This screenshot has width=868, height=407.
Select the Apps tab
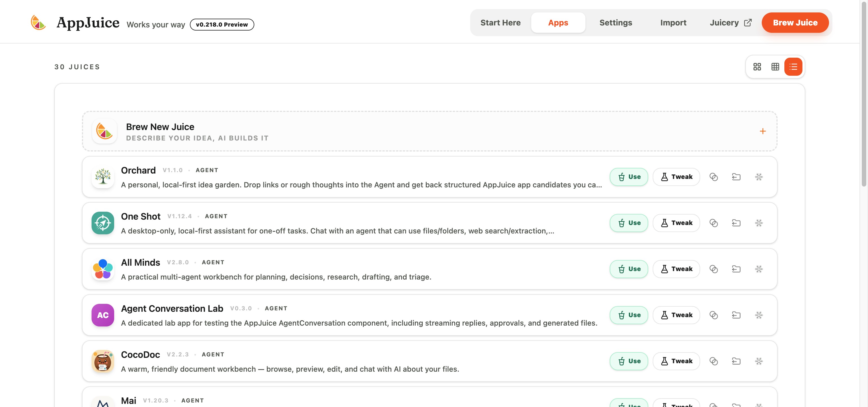pyautogui.click(x=558, y=23)
